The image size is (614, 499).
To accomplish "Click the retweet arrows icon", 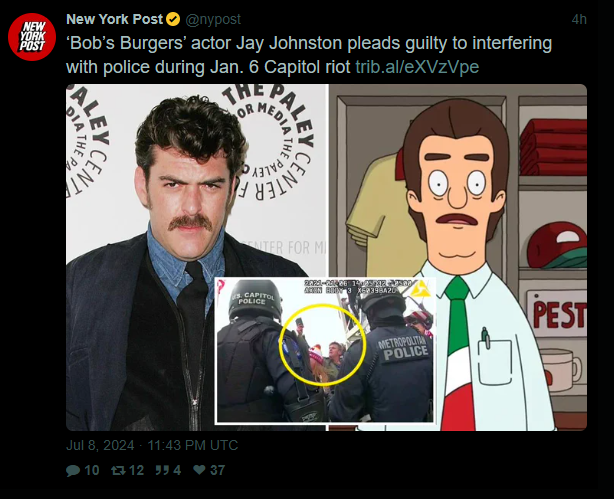I will coord(118,470).
